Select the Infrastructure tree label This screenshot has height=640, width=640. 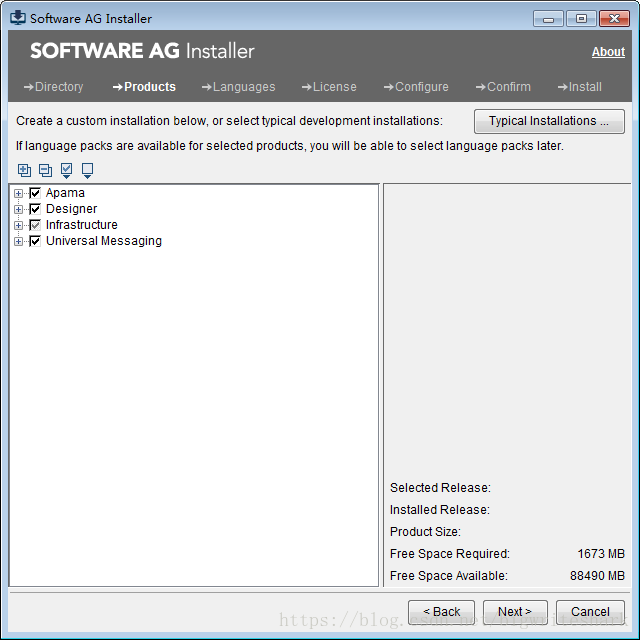click(x=82, y=225)
